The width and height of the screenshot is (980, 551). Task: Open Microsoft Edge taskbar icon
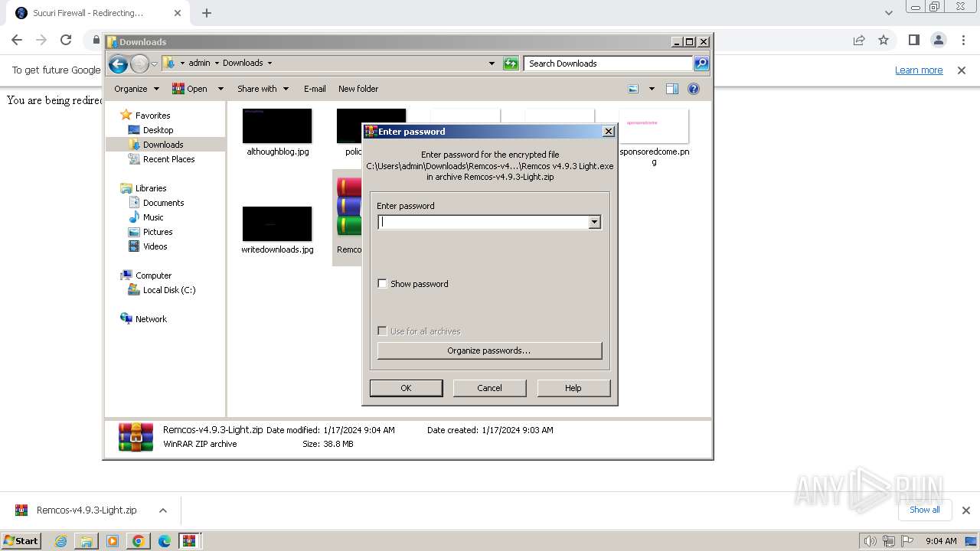point(164,541)
